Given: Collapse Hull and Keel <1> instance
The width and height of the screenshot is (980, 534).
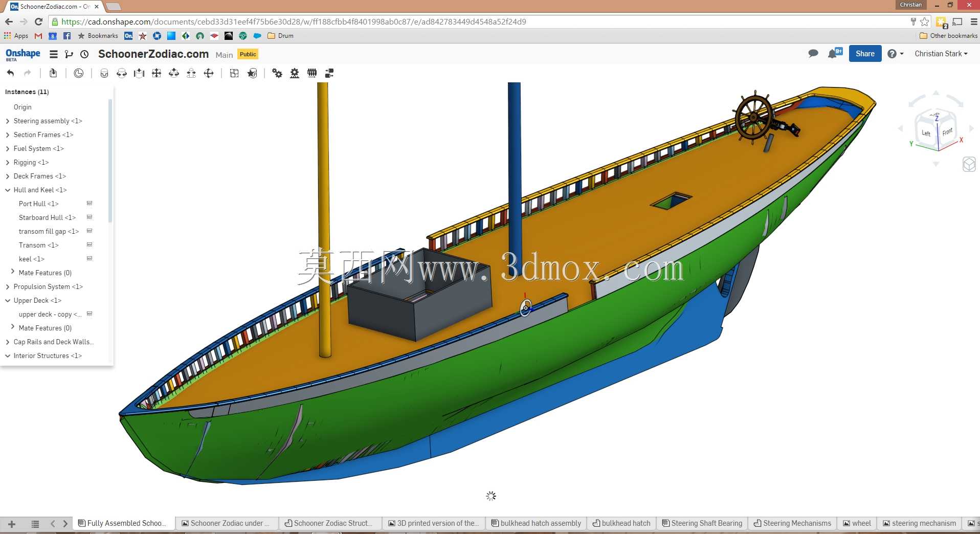Looking at the screenshot, I should 8,190.
